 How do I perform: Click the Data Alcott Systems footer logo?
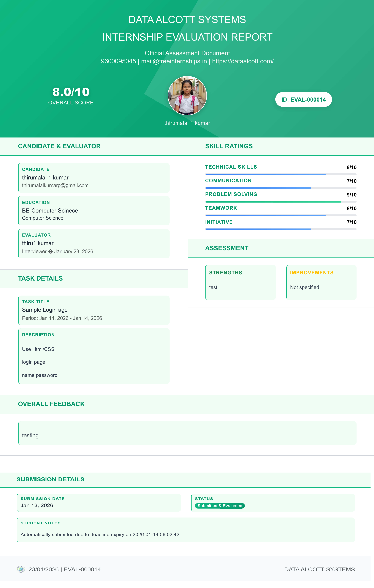pyautogui.click(x=21, y=569)
